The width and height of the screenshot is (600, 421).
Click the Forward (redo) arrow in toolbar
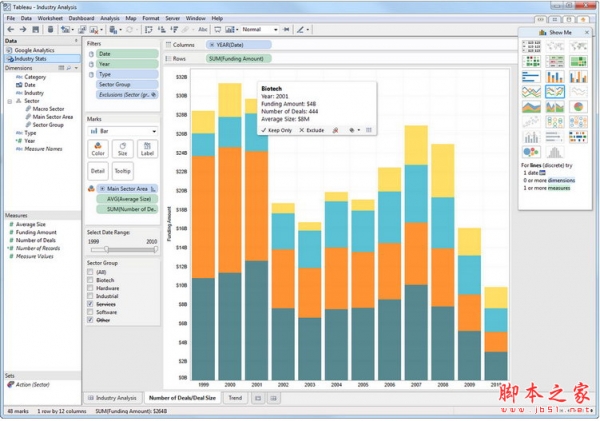pos(23,29)
